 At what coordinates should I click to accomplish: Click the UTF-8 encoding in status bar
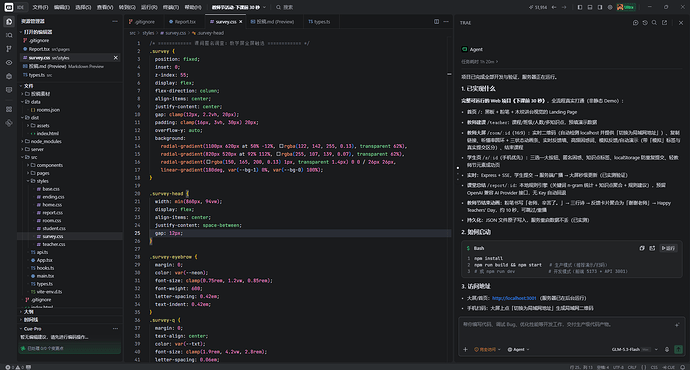coord(618,367)
